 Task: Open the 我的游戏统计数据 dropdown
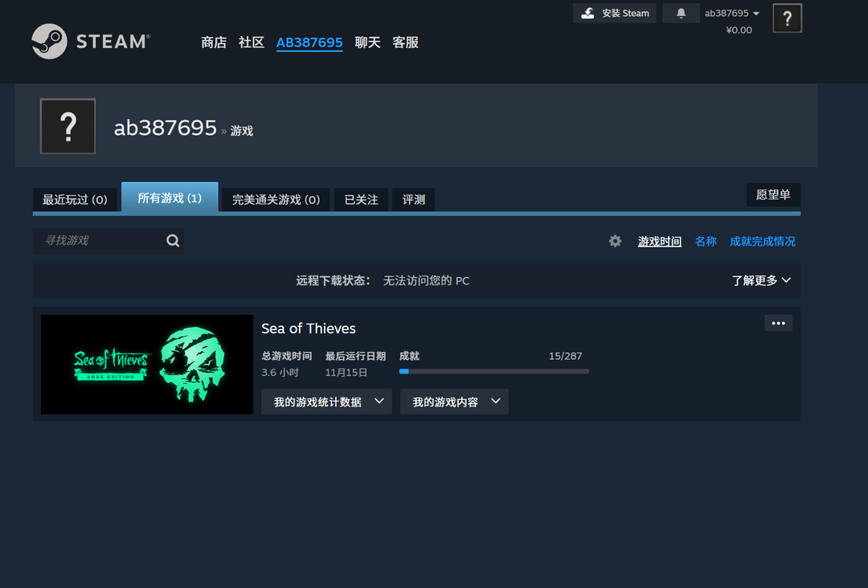(x=326, y=401)
